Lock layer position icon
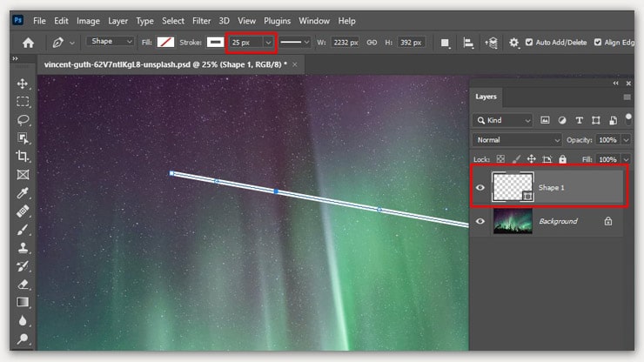Image resolution: width=644 pixels, height=362 pixels. (532, 159)
